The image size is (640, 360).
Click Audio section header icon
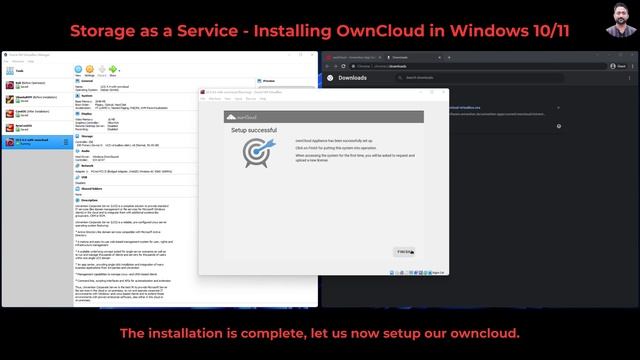point(78,151)
